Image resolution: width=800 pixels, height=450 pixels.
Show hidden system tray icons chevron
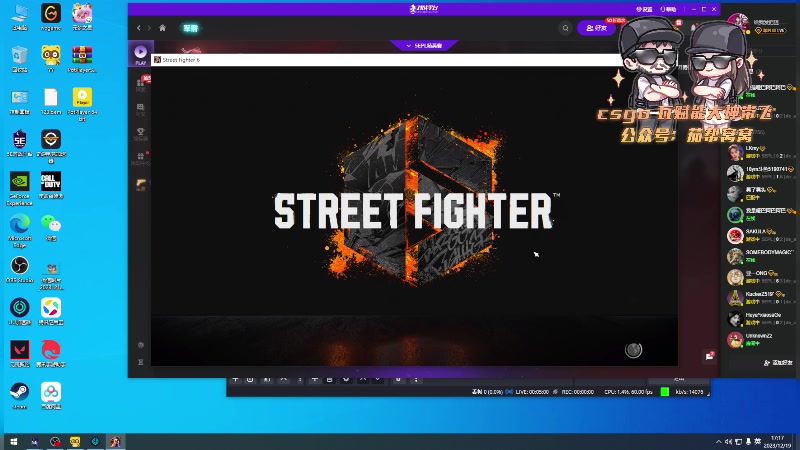coord(718,442)
